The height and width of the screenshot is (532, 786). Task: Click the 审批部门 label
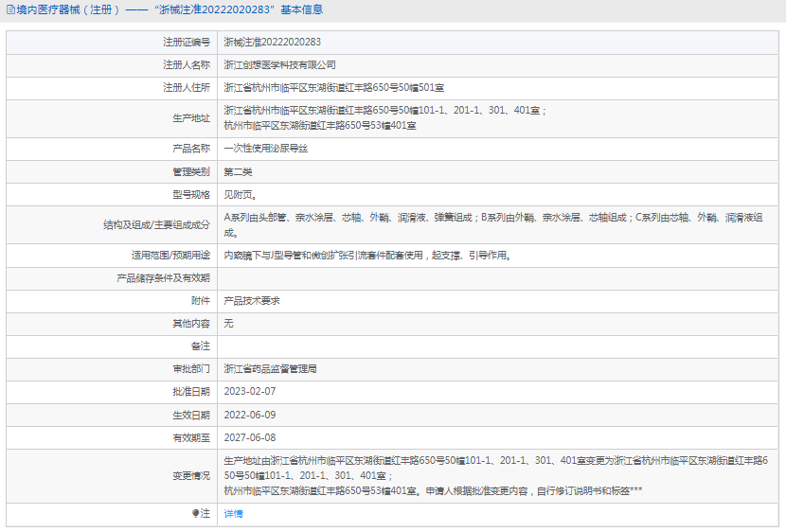tap(191, 369)
